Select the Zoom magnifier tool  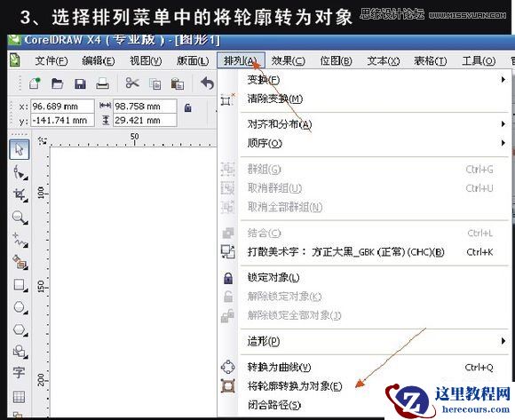pyautogui.click(x=20, y=217)
